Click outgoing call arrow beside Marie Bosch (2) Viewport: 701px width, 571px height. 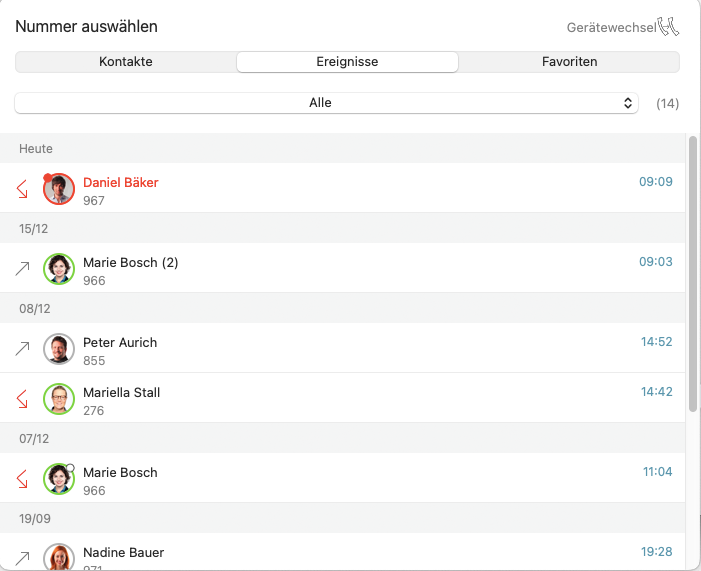[x=22, y=269]
